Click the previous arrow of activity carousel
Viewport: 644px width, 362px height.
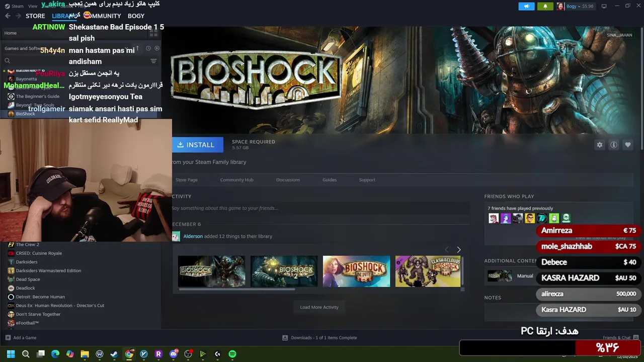446,250
